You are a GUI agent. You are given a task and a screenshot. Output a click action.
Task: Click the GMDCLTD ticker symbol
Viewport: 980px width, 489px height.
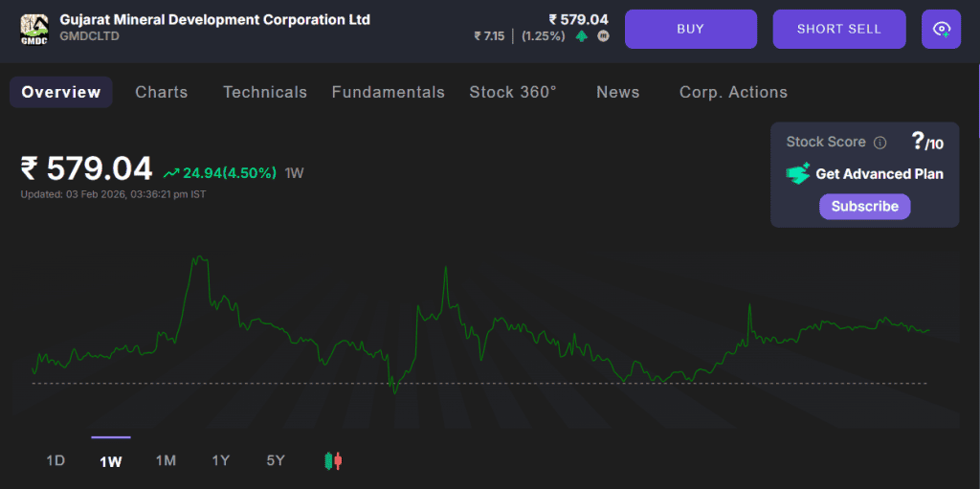pyautogui.click(x=89, y=36)
